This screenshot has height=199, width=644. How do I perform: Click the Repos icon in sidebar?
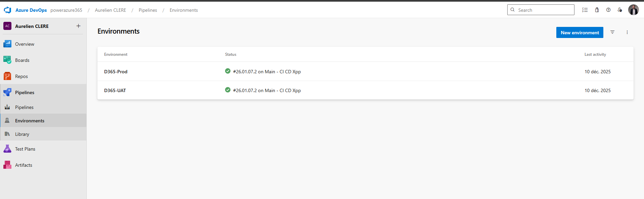click(x=7, y=76)
